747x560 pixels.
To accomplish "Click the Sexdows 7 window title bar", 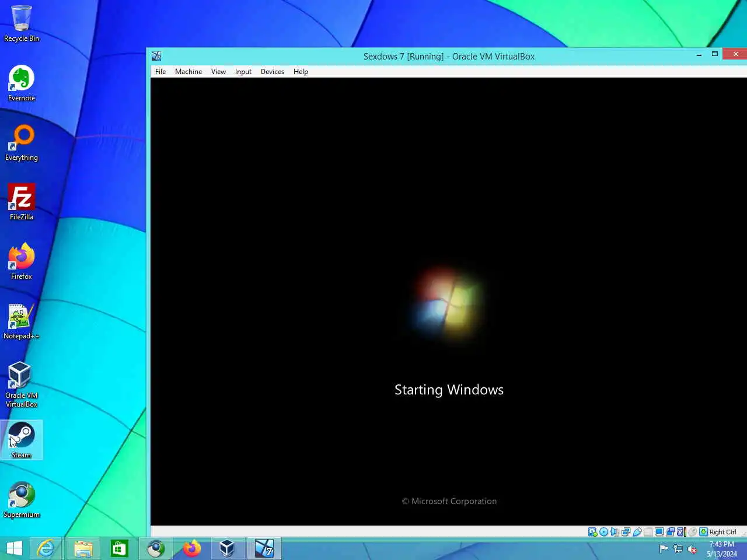I will tap(449, 56).
